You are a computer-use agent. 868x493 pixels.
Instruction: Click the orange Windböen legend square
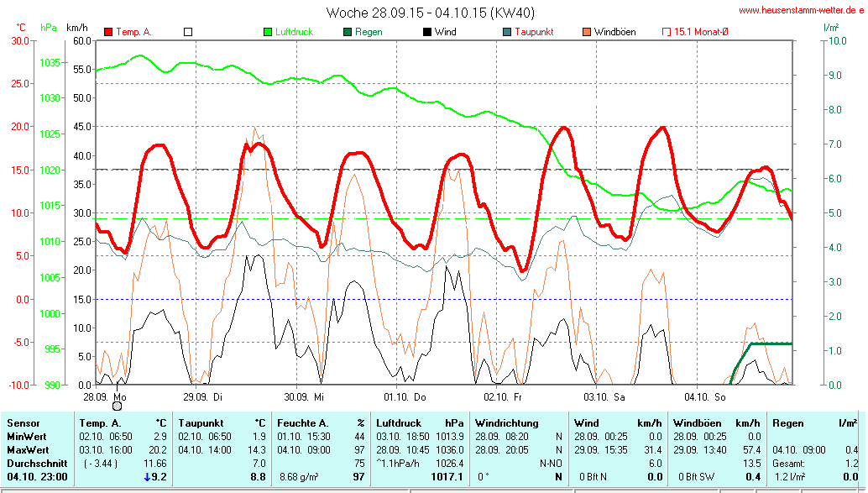[x=587, y=32]
